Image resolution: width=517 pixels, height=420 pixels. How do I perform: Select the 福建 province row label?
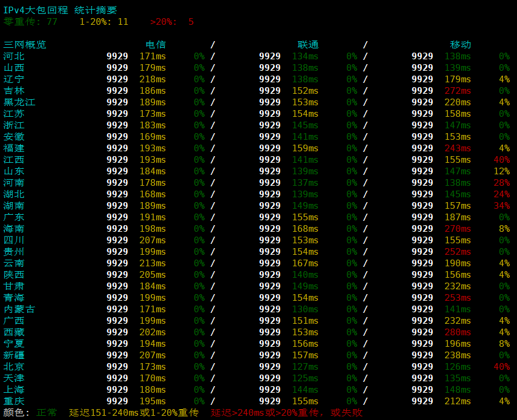point(14,148)
